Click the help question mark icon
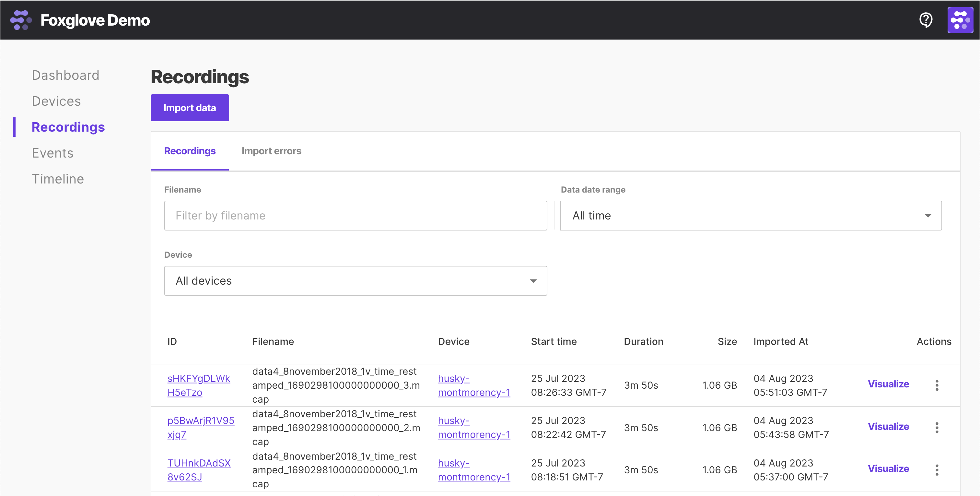This screenshot has height=496, width=980. [926, 19]
